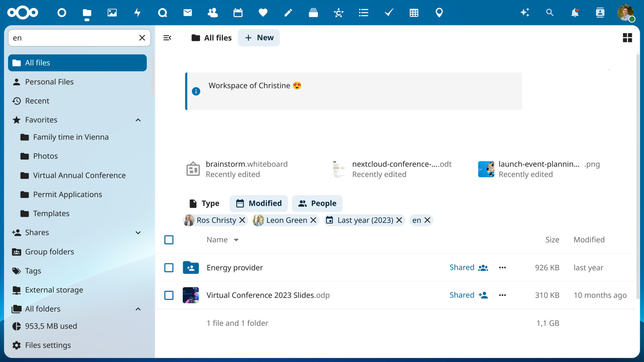The height and width of the screenshot is (362, 644).
Task: Open the Nextcloud Assistant sparkle icon
Action: 524,13
